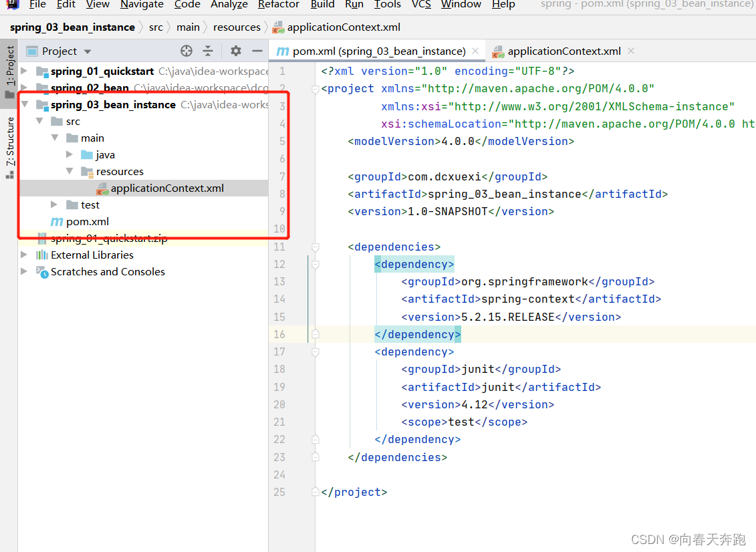756x552 pixels.
Task: Click line number 16 in the gutter
Action: coord(279,334)
